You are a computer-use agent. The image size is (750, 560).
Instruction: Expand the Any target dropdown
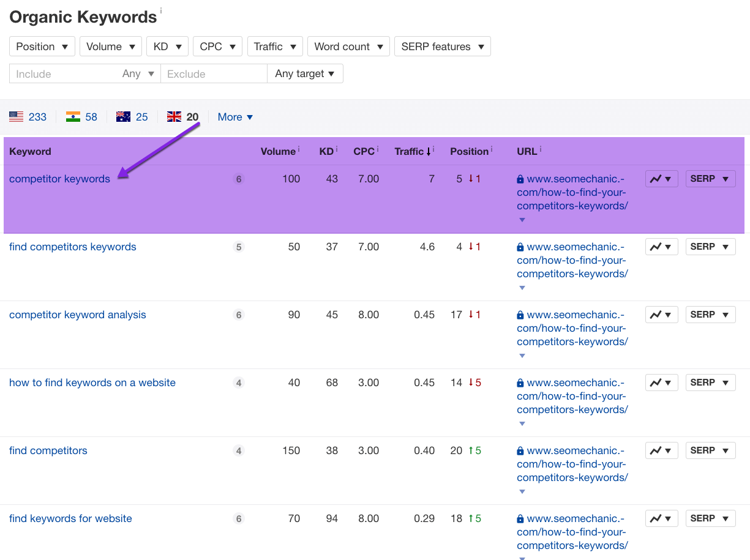click(x=305, y=73)
